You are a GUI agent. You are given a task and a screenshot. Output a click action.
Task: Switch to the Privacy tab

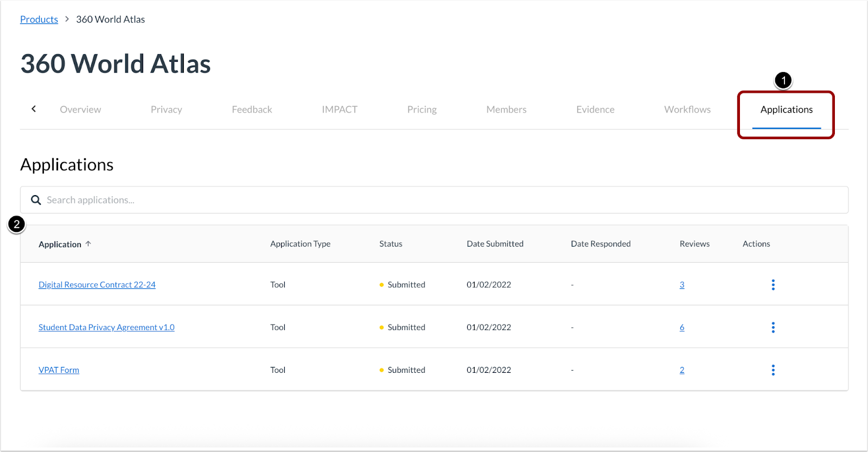click(x=167, y=109)
